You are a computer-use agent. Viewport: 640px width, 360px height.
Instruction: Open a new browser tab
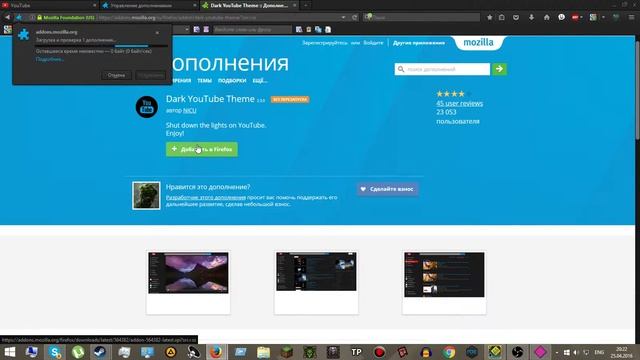306,5
